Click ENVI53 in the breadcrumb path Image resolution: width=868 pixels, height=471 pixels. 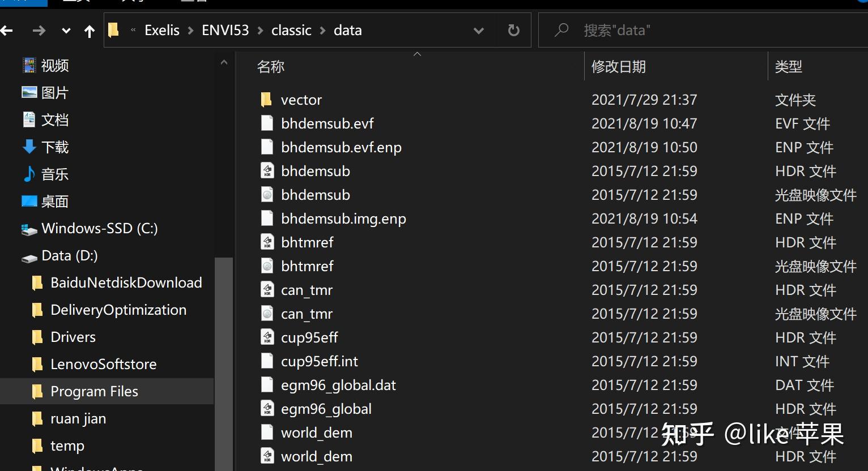pyautogui.click(x=225, y=31)
